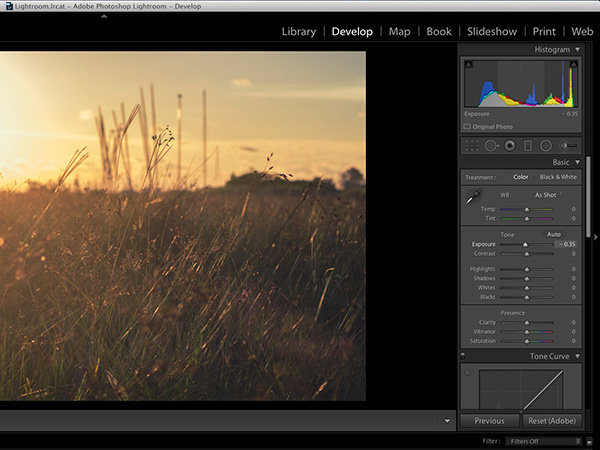Toggle the Tone Curve panel on/off switch
Screen dimensions: 600x450
tap(463, 356)
